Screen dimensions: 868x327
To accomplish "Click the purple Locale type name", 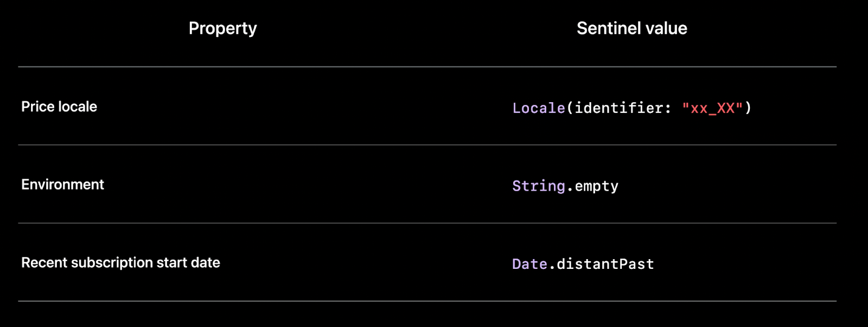I will click(539, 108).
